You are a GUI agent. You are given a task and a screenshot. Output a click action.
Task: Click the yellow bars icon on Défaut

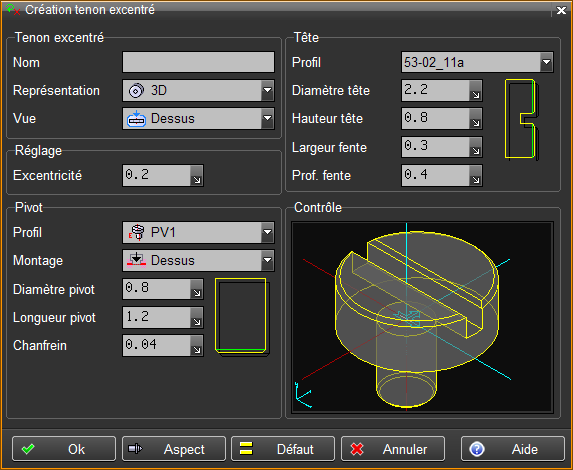coord(246,448)
